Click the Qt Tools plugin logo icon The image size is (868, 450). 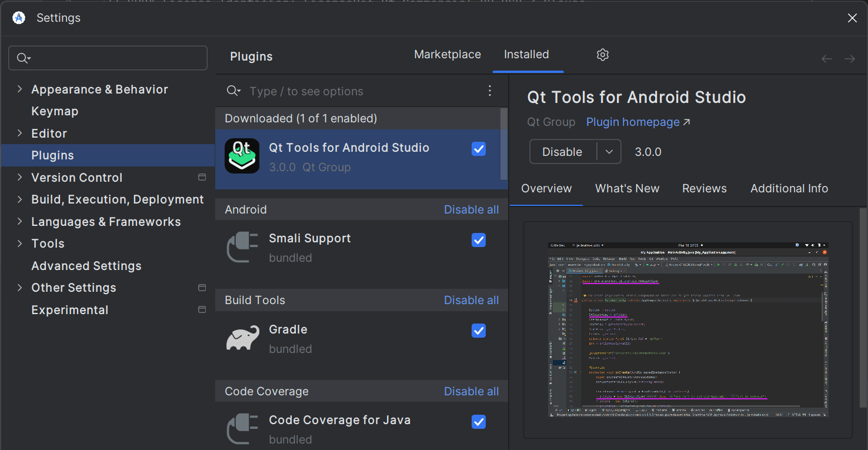click(x=242, y=156)
